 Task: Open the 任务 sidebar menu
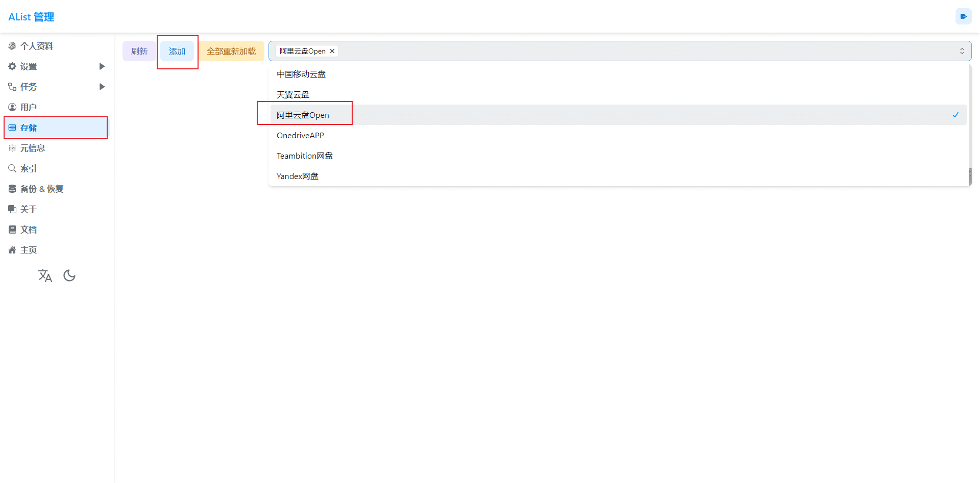coord(57,87)
